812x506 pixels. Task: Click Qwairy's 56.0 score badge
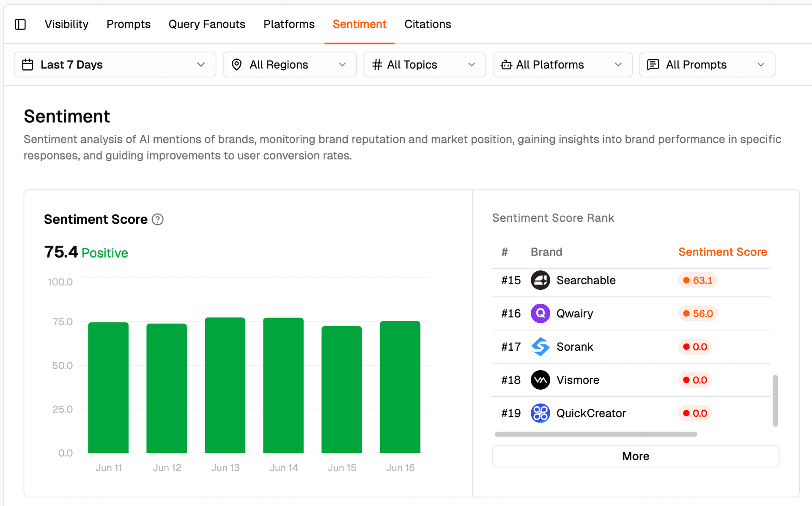698,313
